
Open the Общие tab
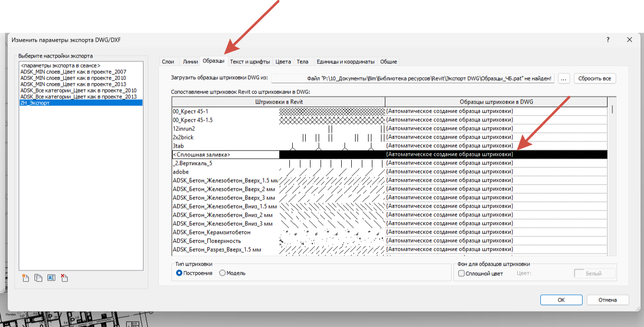pos(388,62)
